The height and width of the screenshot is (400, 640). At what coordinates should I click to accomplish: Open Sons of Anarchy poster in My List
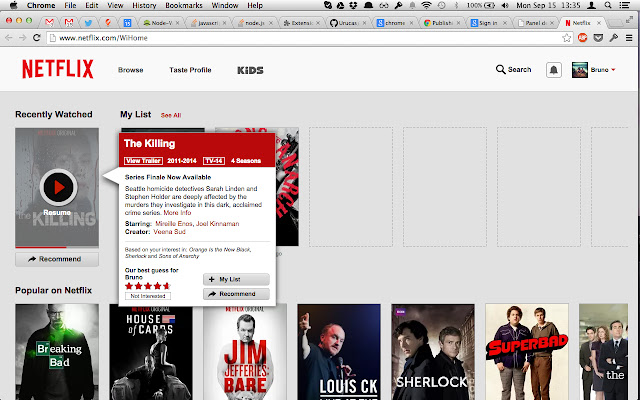[287, 188]
